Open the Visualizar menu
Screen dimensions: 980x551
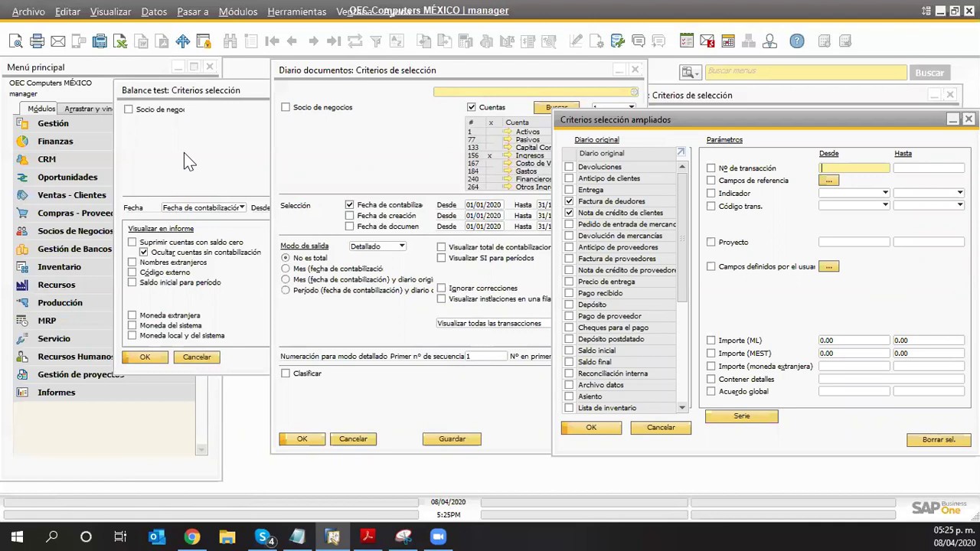point(110,12)
